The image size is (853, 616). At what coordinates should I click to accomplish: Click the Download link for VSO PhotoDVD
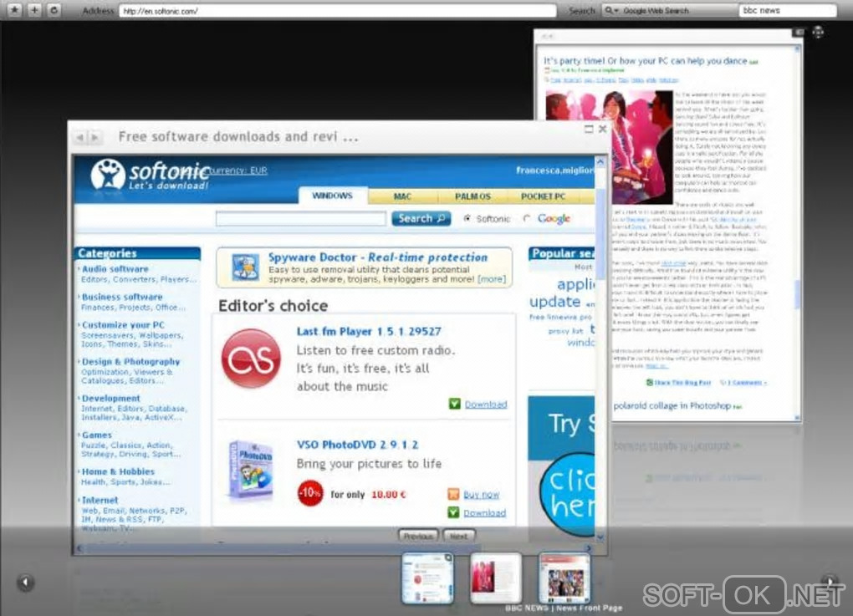(x=485, y=513)
